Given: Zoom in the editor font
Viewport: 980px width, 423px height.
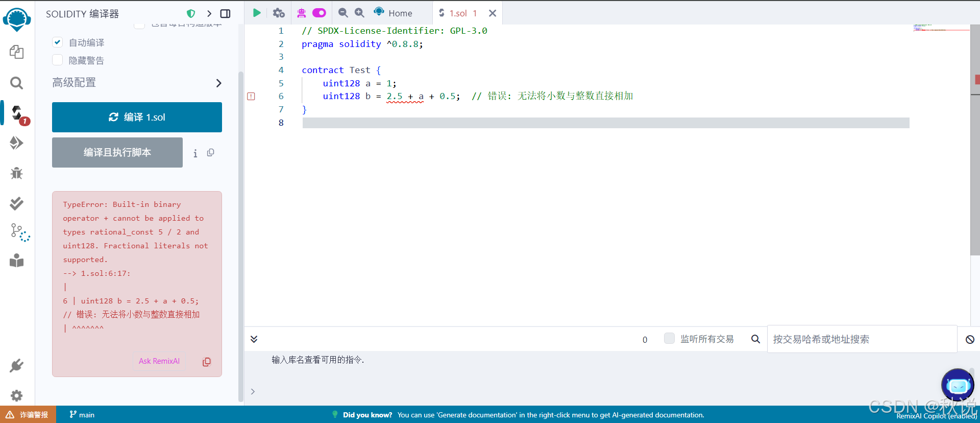Looking at the screenshot, I should click(360, 13).
